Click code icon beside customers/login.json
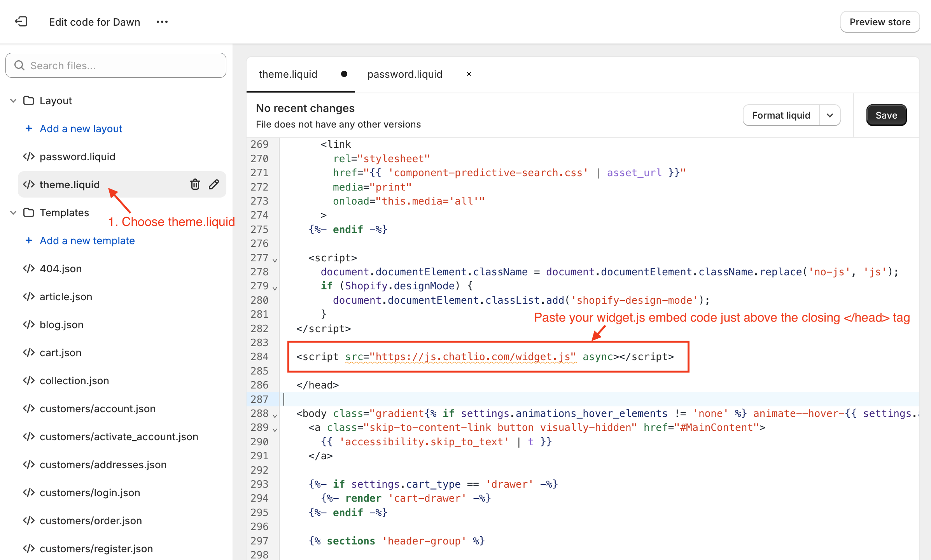Viewport: 931px width, 560px height. coord(29,492)
